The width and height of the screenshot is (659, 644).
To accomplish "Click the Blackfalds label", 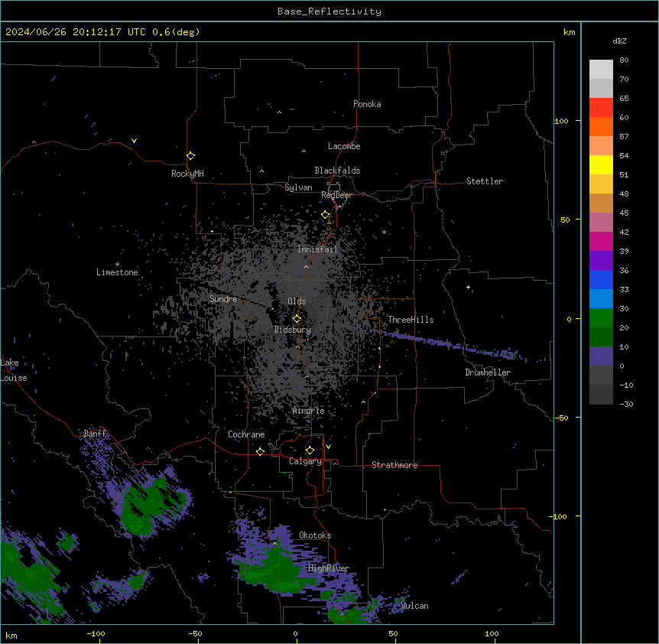I will (337, 171).
